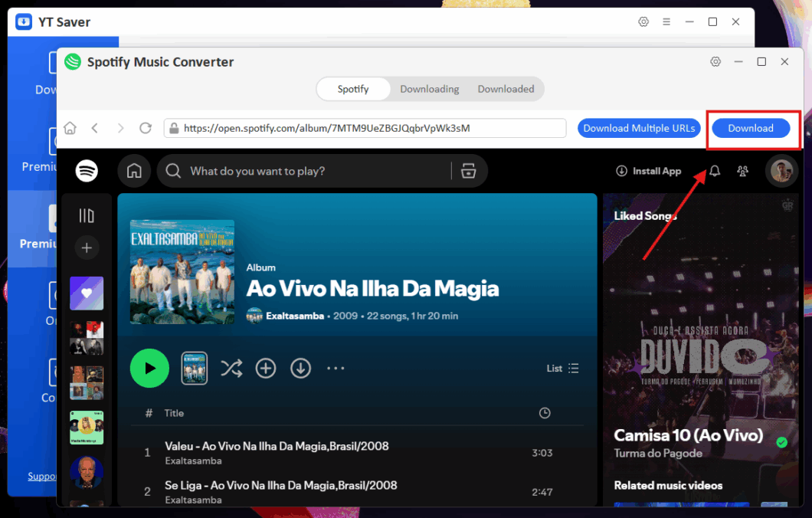812x518 pixels.
Task: Switch to the Downloading tab
Action: (429, 89)
